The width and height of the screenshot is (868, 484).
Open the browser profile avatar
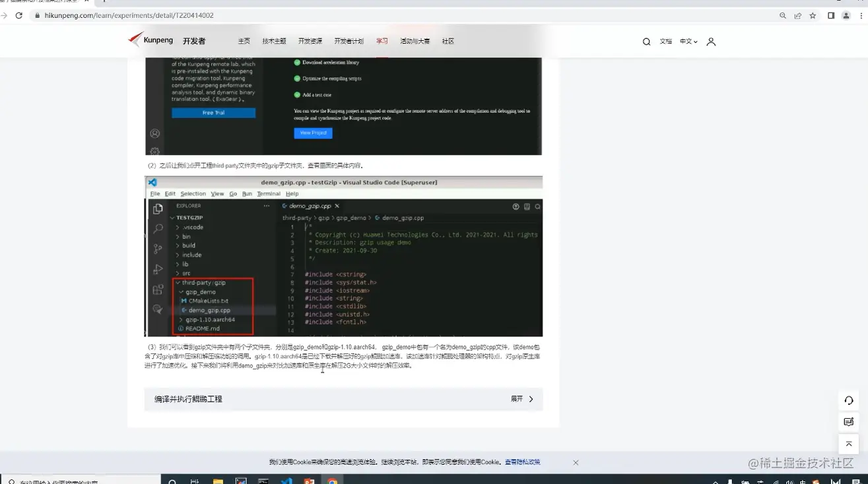click(x=846, y=15)
